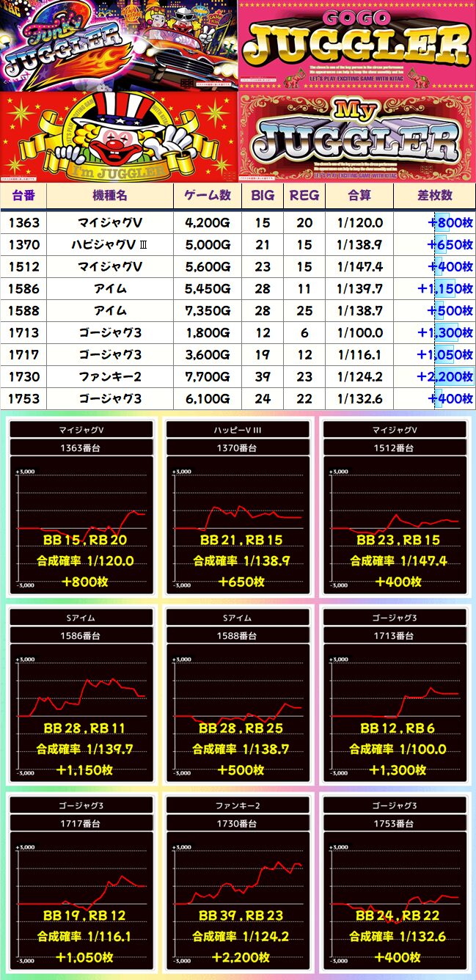Select the BIG column header
The image size is (476, 980).
tap(263, 196)
